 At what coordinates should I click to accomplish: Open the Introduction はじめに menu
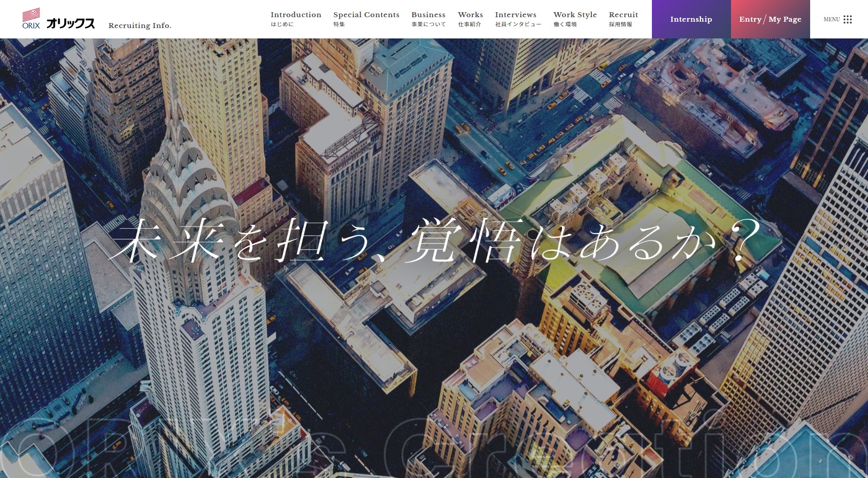pyautogui.click(x=296, y=19)
